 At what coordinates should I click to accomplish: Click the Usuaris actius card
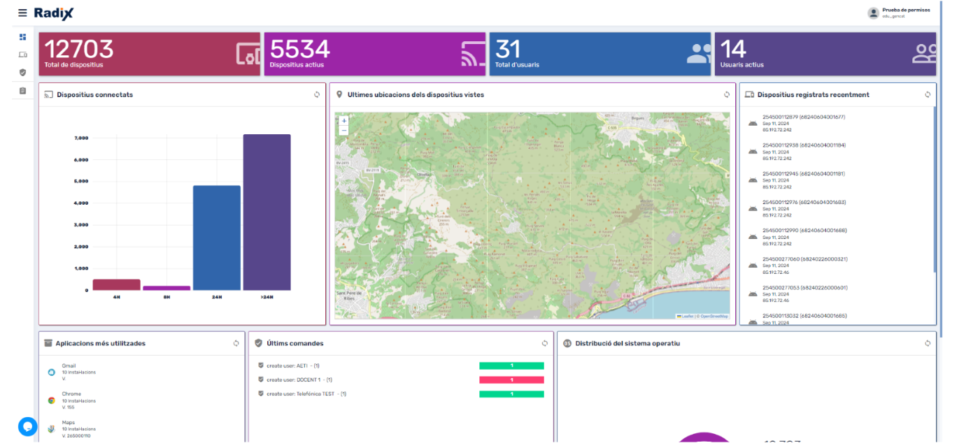click(825, 54)
